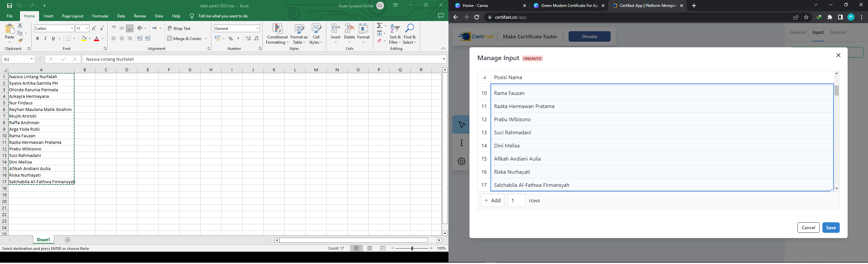Click the Format Painter brush icon
Image resolution: width=868 pixels, height=264 pixels.
(x=20, y=41)
